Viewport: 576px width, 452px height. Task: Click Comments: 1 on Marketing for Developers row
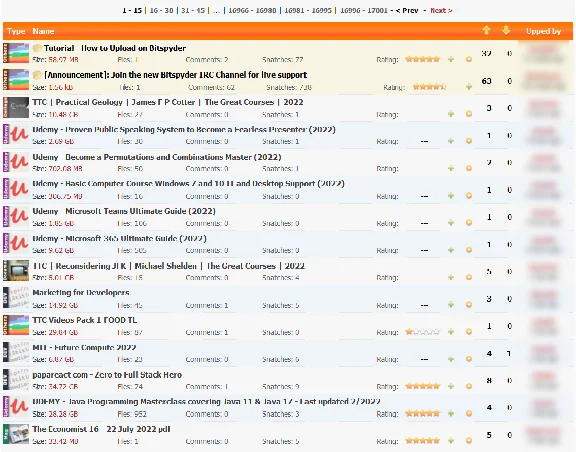click(207, 305)
